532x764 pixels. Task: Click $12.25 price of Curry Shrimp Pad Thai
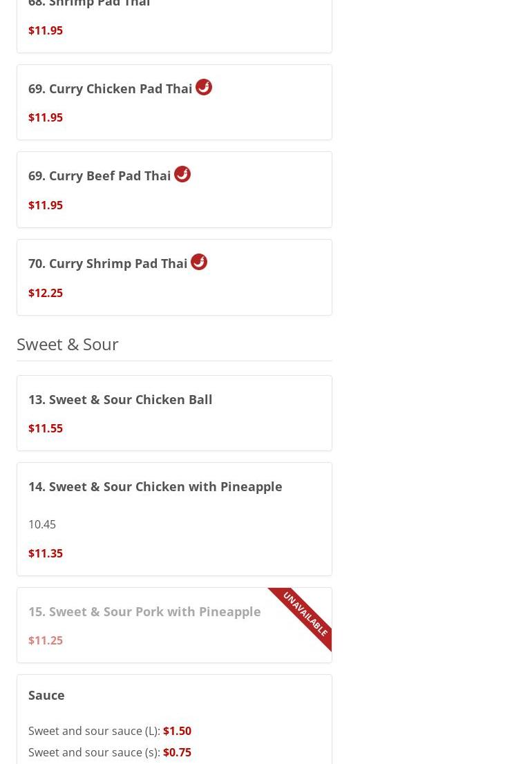46,293
